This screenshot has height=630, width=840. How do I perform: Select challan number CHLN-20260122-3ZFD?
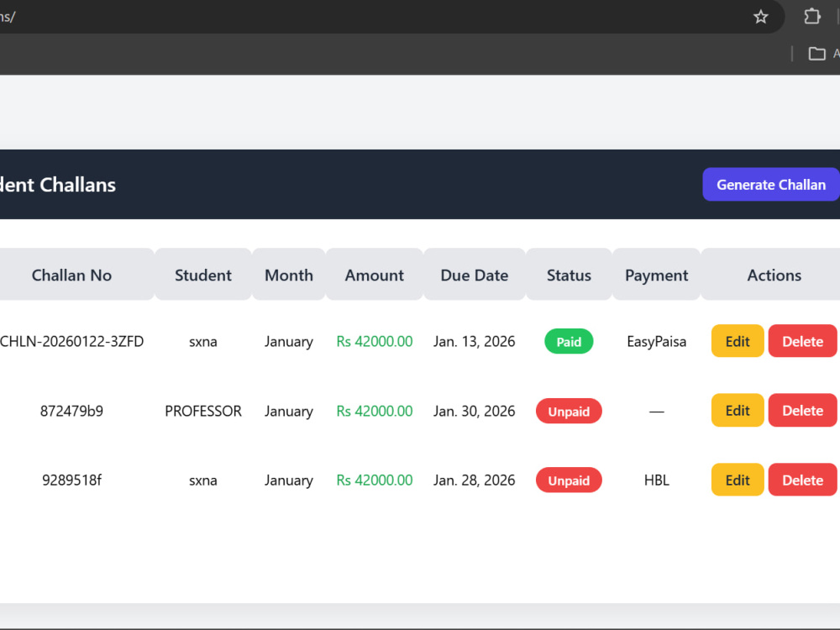tap(71, 341)
